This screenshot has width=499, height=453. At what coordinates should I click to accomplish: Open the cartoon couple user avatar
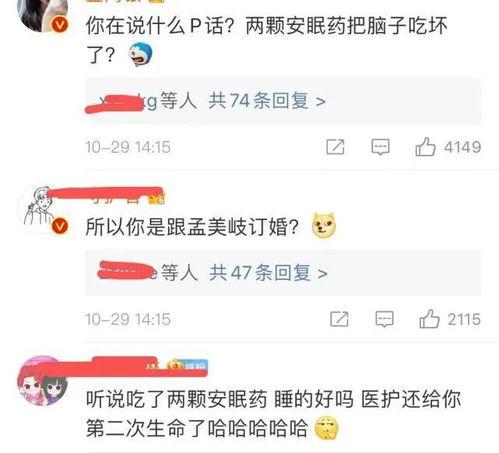[43, 380]
